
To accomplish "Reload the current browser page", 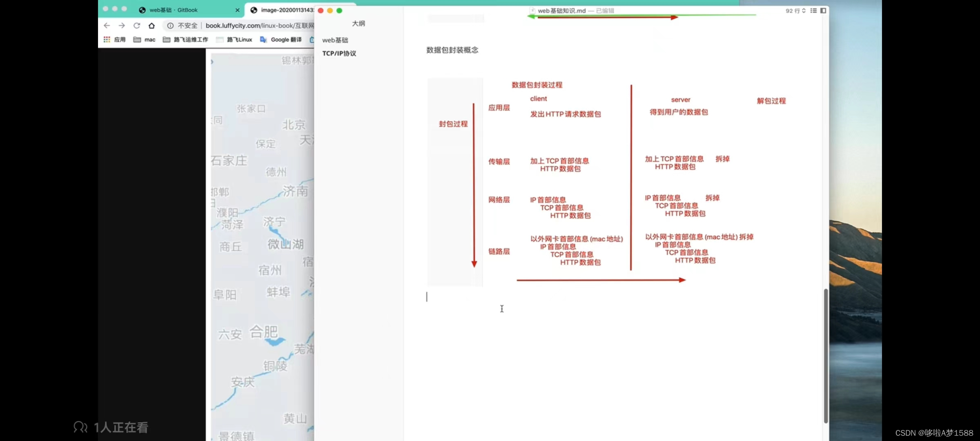I will (x=137, y=25).
